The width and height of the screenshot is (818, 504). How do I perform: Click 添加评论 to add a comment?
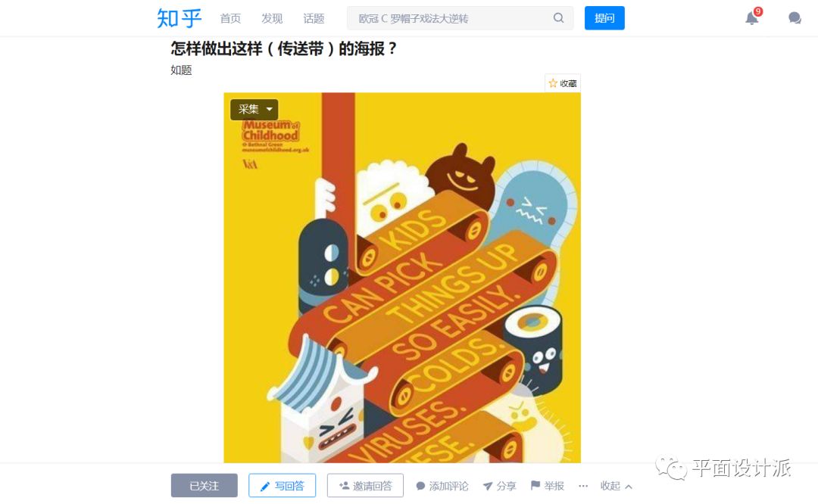pos(442,486)
